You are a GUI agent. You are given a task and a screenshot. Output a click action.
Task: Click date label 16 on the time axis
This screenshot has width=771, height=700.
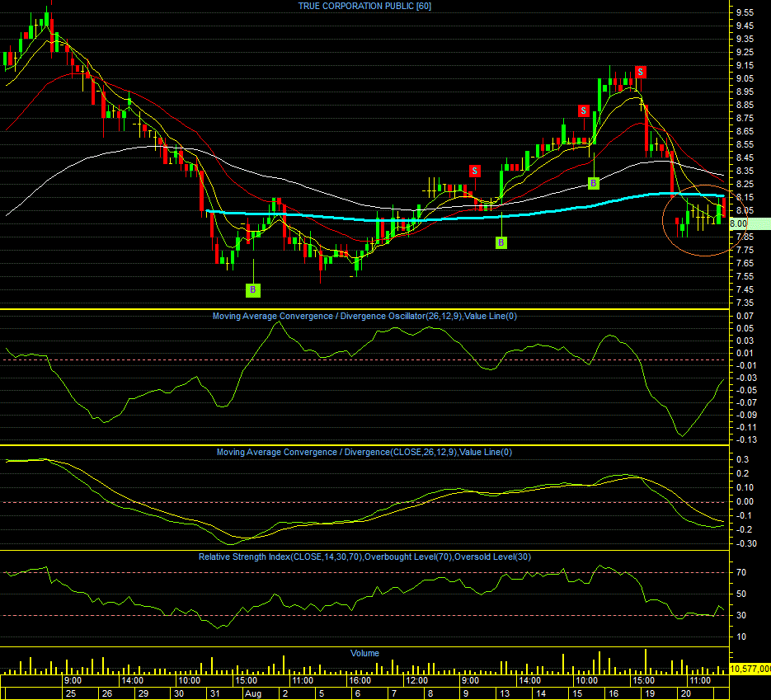(614, 693)
